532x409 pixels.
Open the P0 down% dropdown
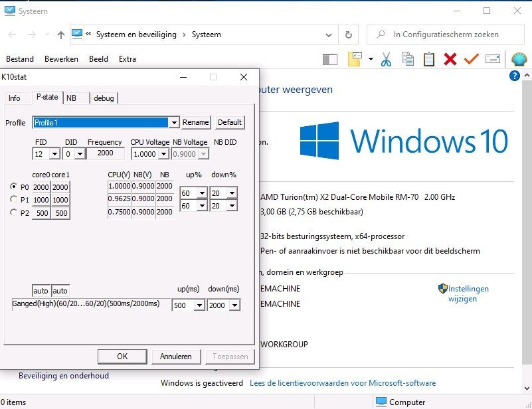(x=232, y=193)
